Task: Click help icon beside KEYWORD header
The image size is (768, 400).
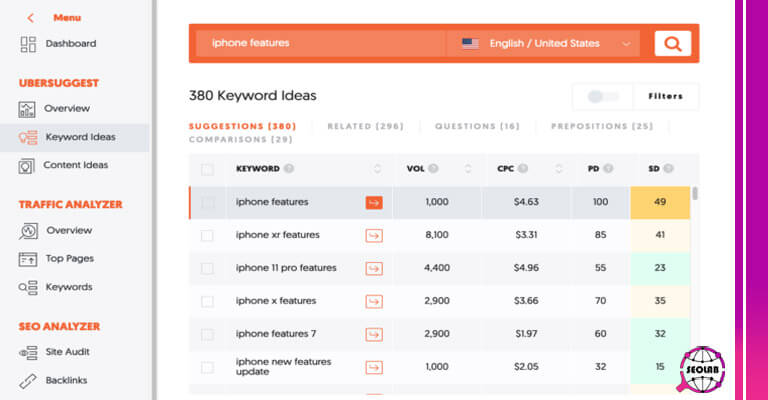Action: point(289,168)
